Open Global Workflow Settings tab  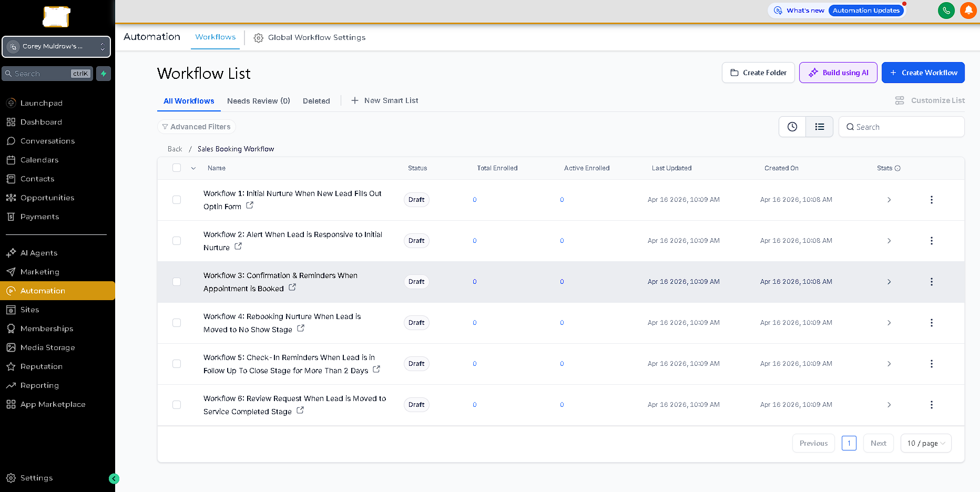310,37
